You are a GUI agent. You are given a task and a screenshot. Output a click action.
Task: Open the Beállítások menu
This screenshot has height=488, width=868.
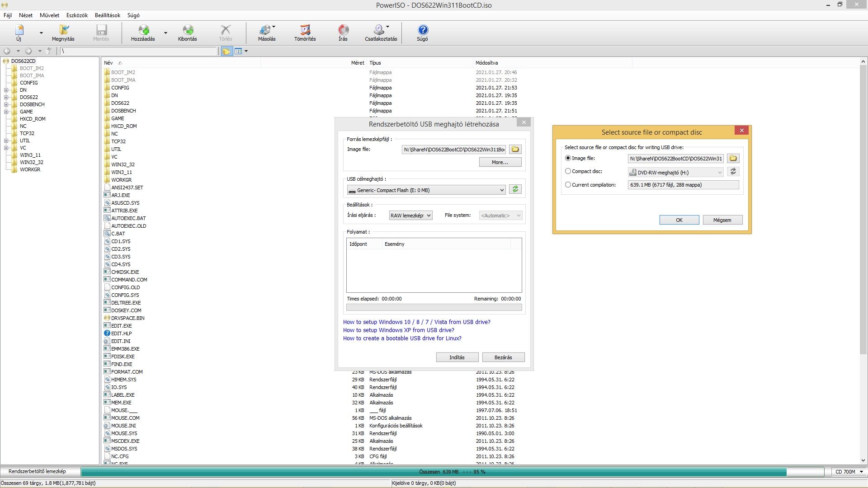coord(108,15)
